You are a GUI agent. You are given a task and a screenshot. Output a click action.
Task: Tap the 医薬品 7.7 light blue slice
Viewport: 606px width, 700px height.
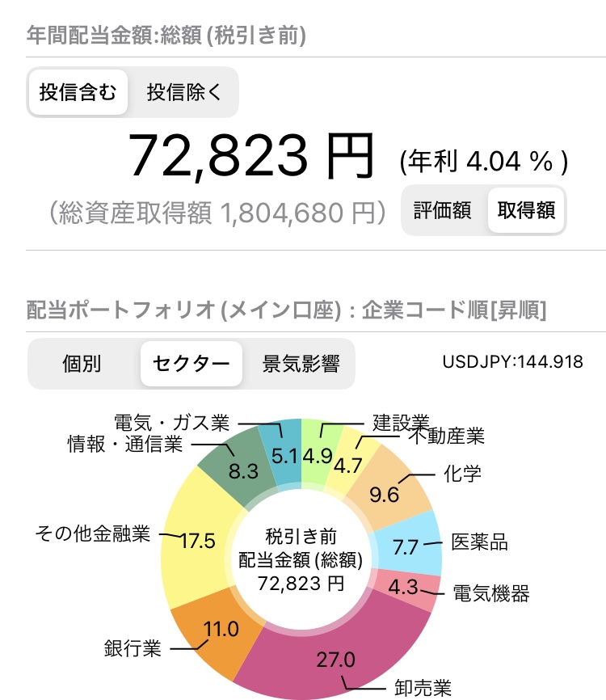(408, 547)
